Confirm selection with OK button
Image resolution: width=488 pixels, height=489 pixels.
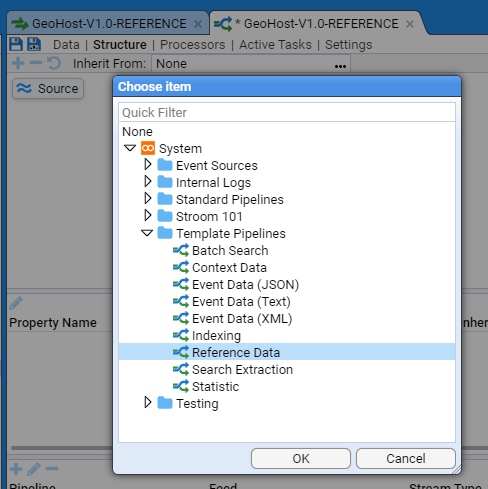coord(301,458)
